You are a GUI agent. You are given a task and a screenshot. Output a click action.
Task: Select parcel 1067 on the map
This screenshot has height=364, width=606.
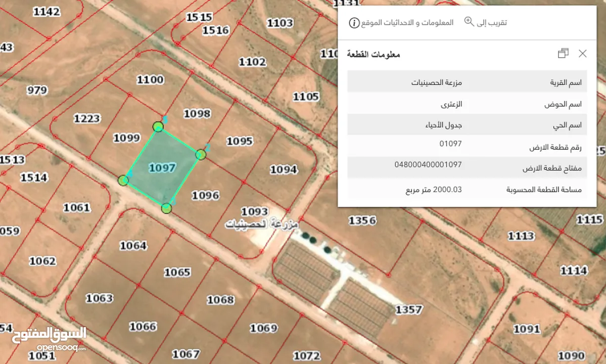186,354
